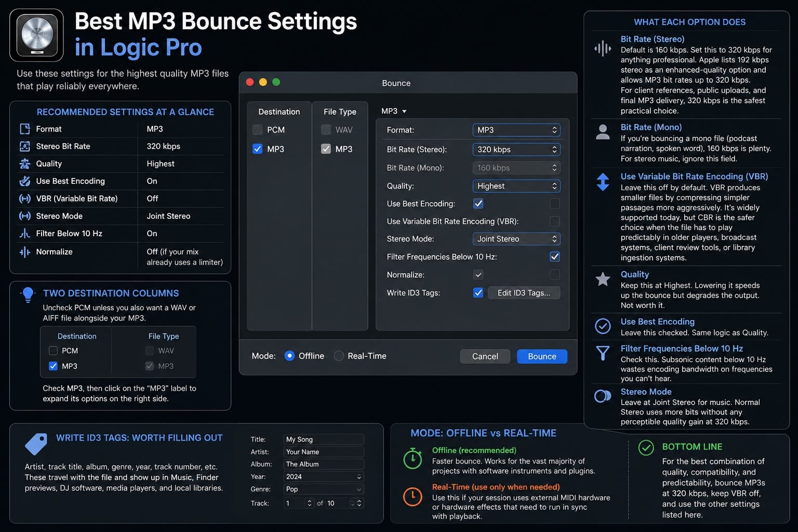The width and height of the screenshot is (798, 532).
Task: Uncheck the Write ID3 Tags checkbox
Action: tap(478, 293)
